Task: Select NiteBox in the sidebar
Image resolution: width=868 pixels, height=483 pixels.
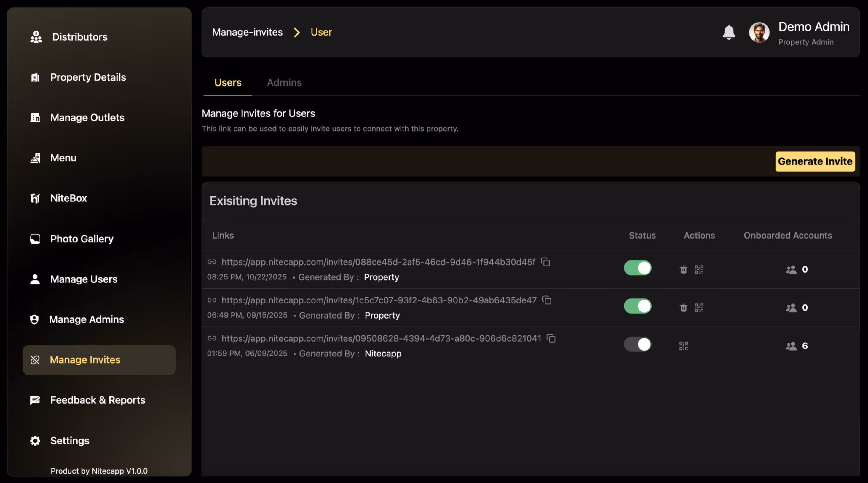Action: [68, 198]
